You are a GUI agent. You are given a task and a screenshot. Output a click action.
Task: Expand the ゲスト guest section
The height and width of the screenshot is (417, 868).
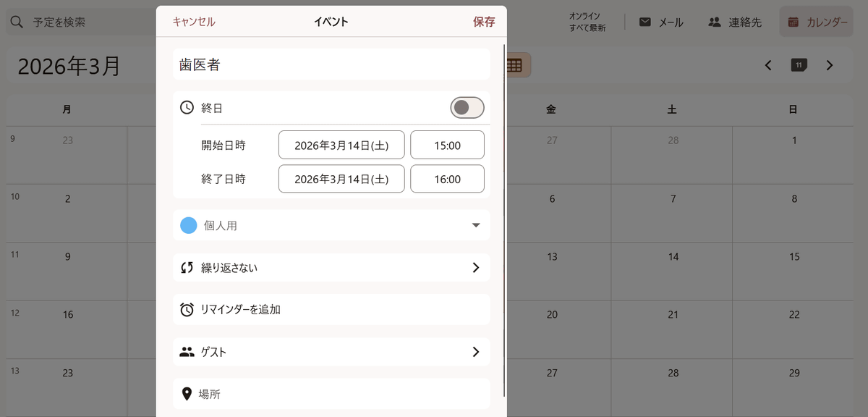[475, 352]
